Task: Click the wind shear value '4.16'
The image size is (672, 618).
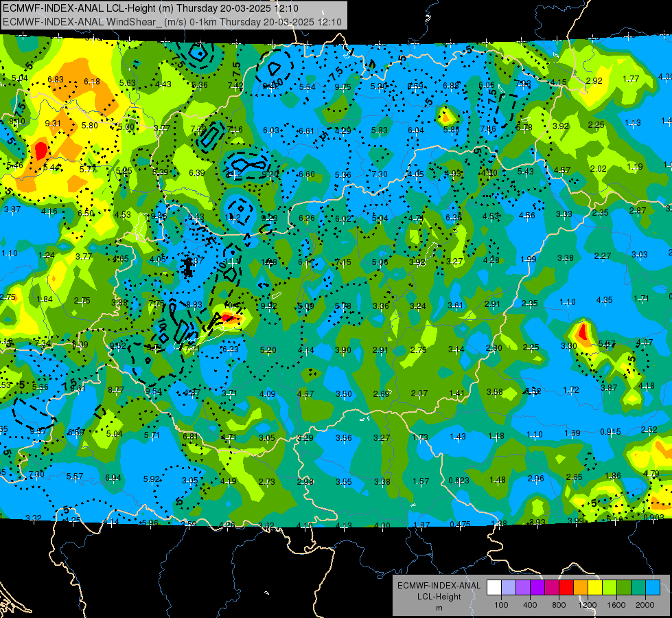Action: click(x=49, y=211)
